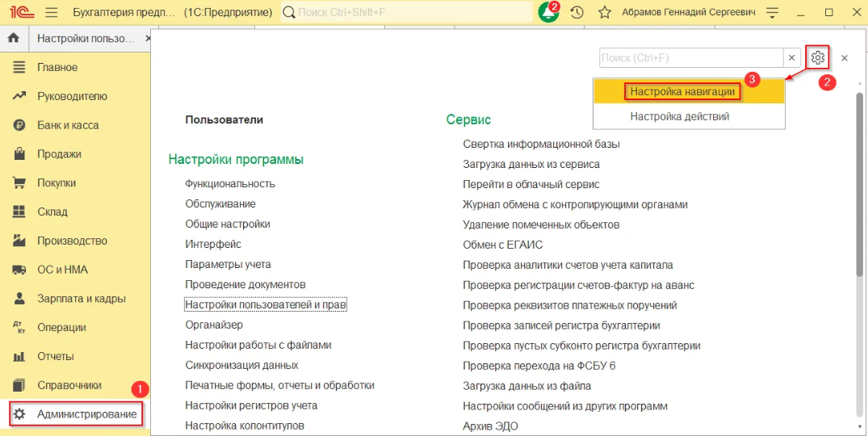The width and height of the screenshot is (868, 436).
Task: Open the settings gear icon
Action: pyautogui.click(x=818, y=58)
